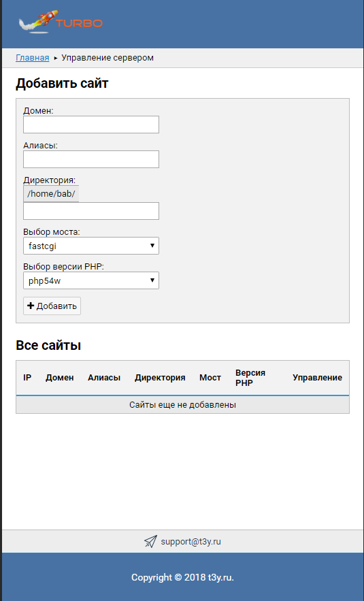The height and width of the screenshot is (601, 364).
Task: Click the Добавить button
Action: [52, 306]
